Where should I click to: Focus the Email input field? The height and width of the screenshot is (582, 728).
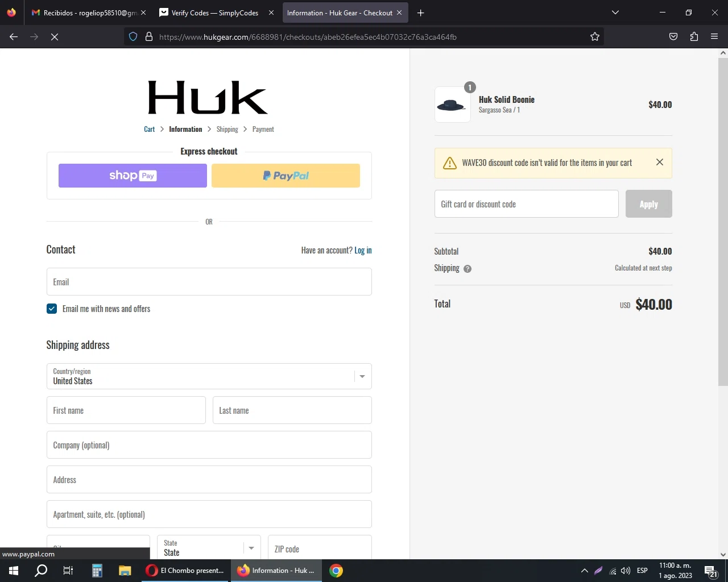point(209,282)
